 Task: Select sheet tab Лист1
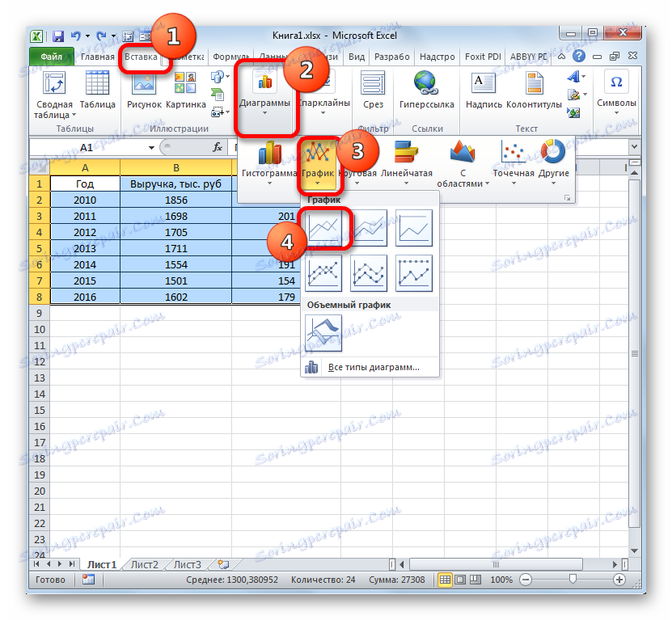click(x=102, y=565)
